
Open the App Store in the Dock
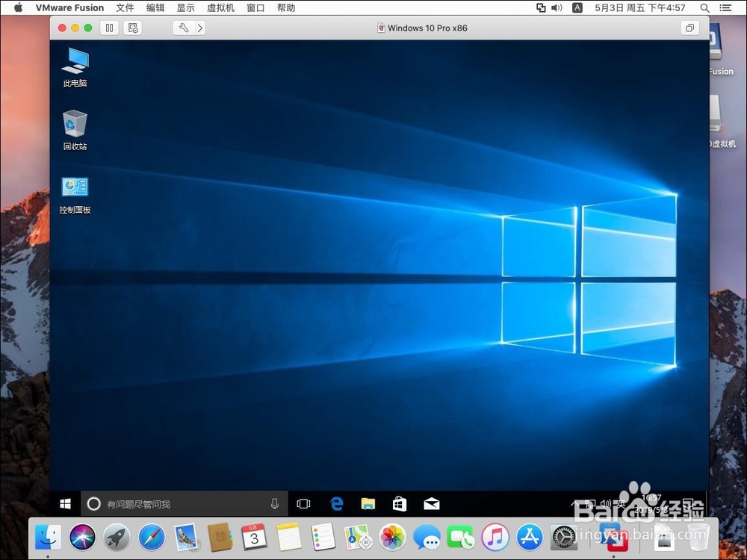pyautogui.click(x=530, y=537)
